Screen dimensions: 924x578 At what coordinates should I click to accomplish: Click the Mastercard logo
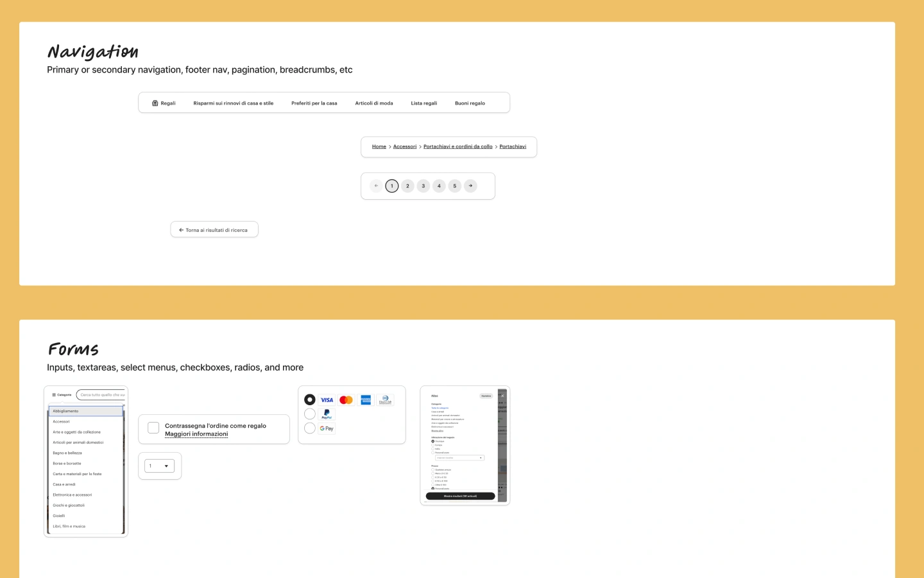346,400
